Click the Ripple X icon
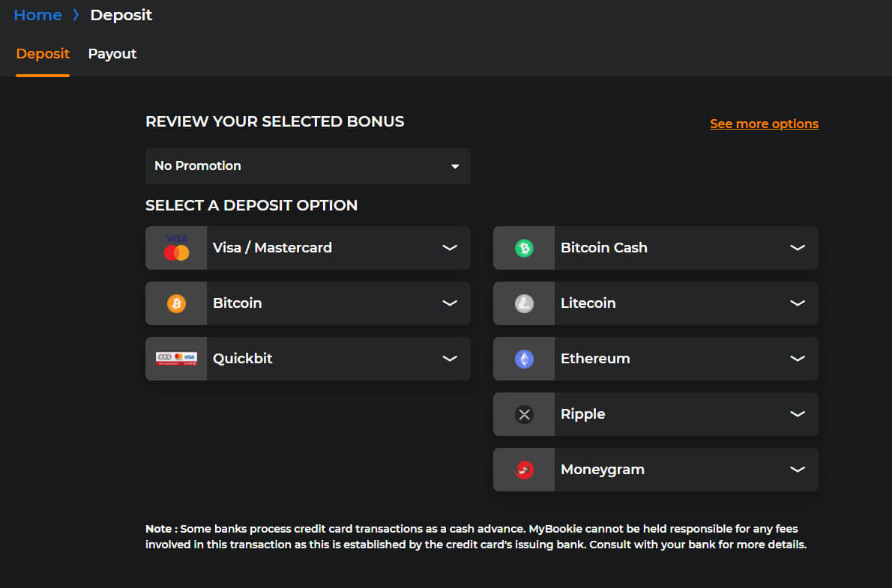Screen dimensions: 892x588 coord(524,414)
